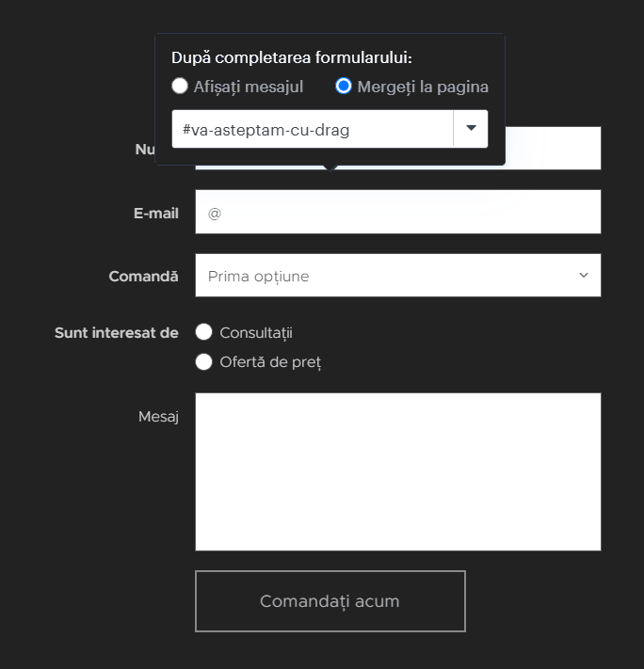Click the Sunt interesat de label
The image size is (644, 669).
pos(117,333)
